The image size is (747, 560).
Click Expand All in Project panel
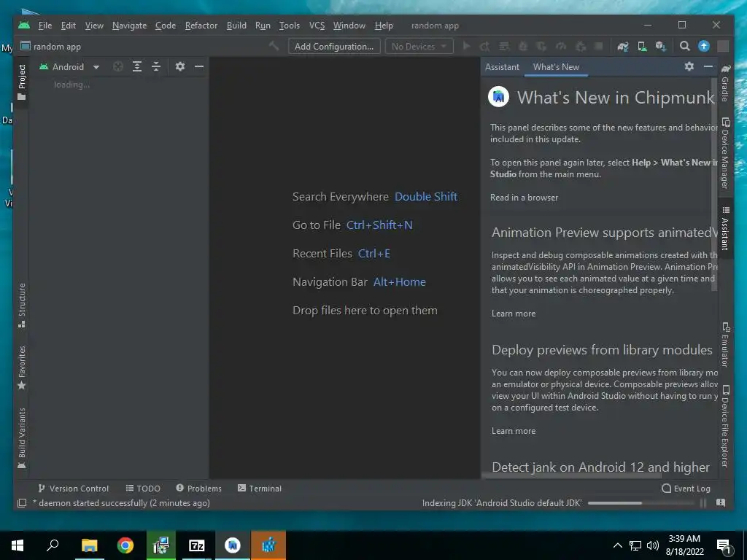(x=137, y=66)
